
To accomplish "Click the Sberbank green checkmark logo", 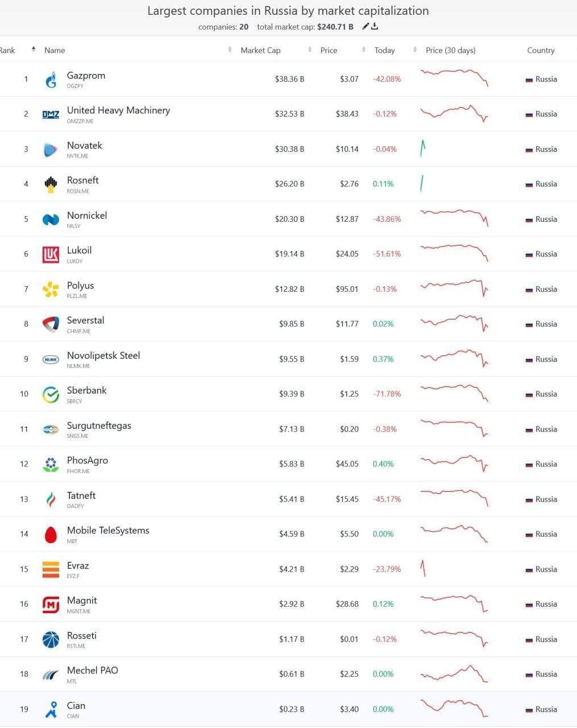I will tap(51, 394).
